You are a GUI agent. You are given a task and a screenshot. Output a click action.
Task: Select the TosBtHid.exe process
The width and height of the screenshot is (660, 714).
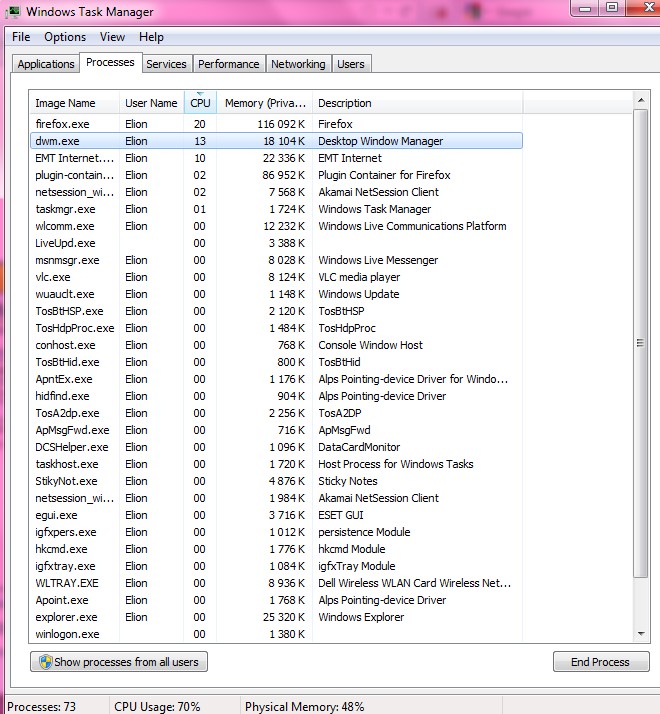point(276,362)
